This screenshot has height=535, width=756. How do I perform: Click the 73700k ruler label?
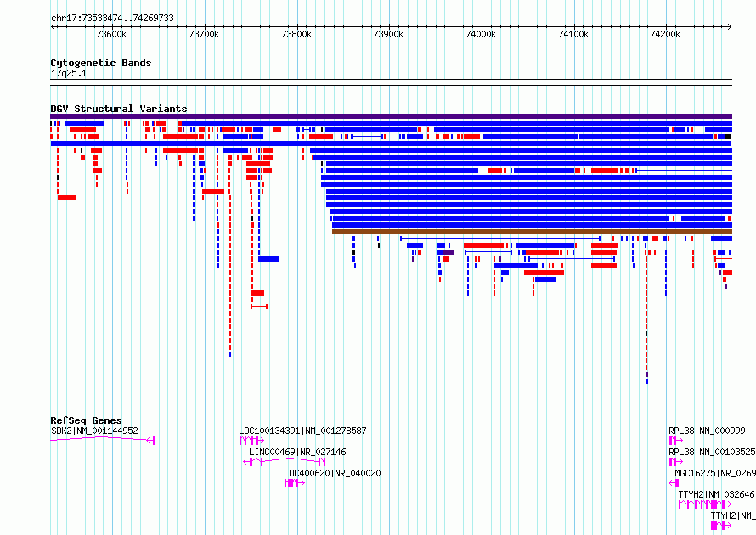(x=204, y=34)
